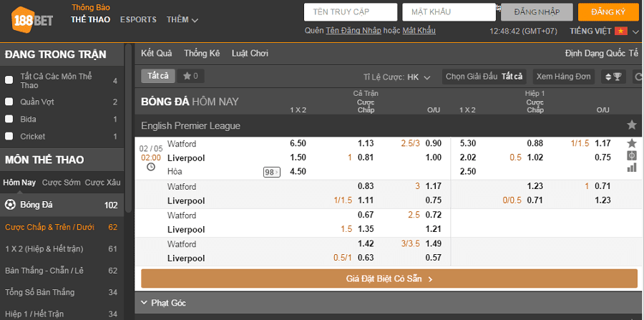Pick Watford handicap odds 1.42

tap(366, 244)
